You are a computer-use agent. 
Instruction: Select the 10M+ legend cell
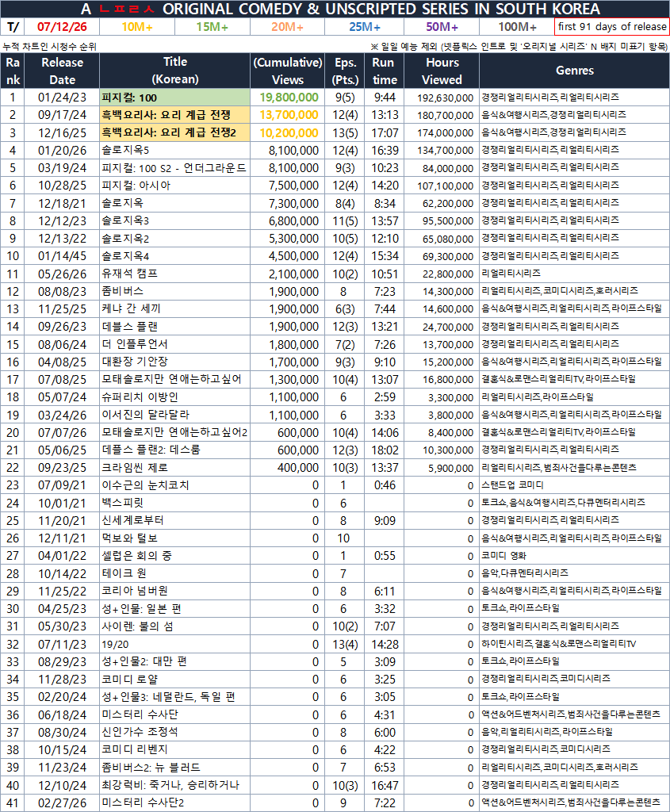point(136,26)
